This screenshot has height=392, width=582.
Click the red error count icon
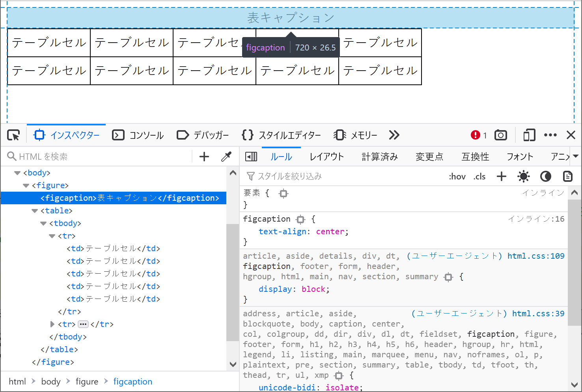pos(476,135)
